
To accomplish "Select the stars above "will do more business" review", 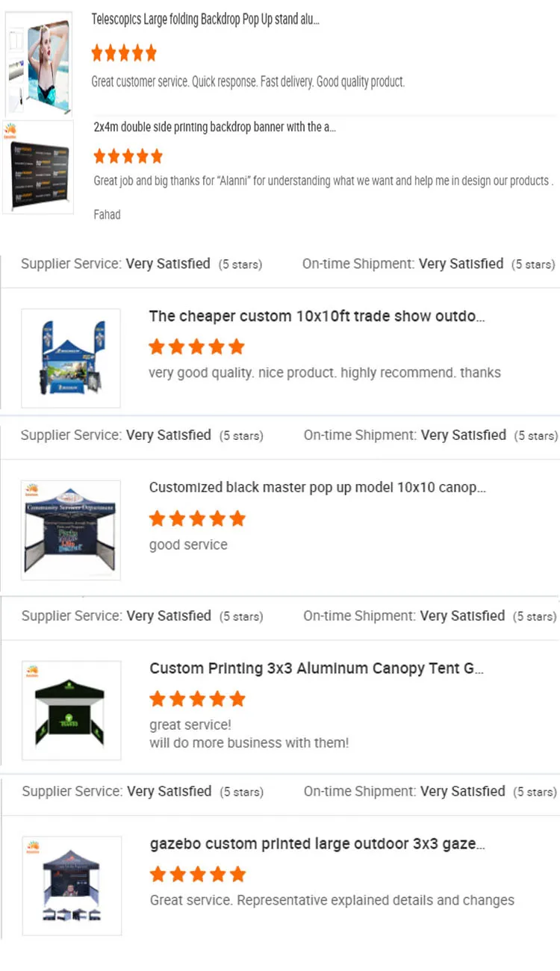I will tap(197, 699).
